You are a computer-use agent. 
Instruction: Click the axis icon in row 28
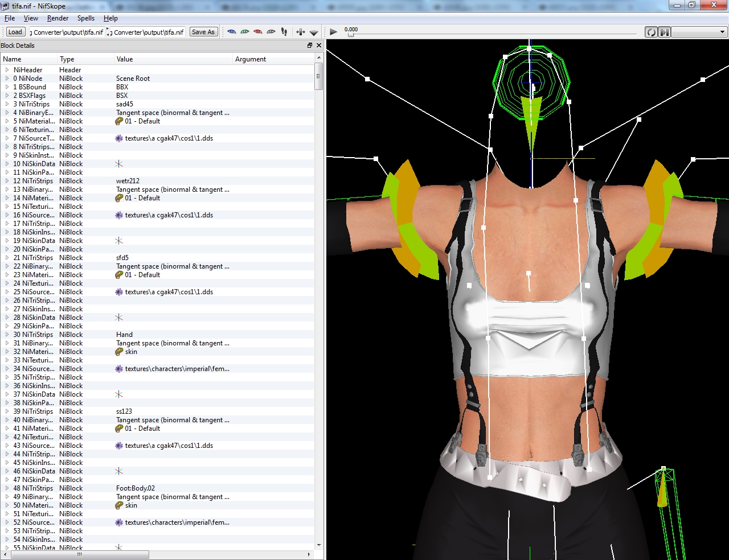click(119, 318)
